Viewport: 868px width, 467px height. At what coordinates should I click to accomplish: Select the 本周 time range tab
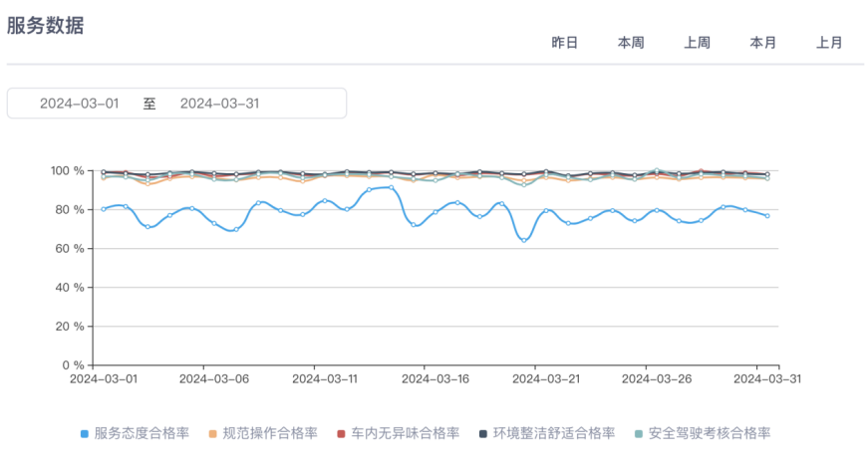click(x=631, y=43)
